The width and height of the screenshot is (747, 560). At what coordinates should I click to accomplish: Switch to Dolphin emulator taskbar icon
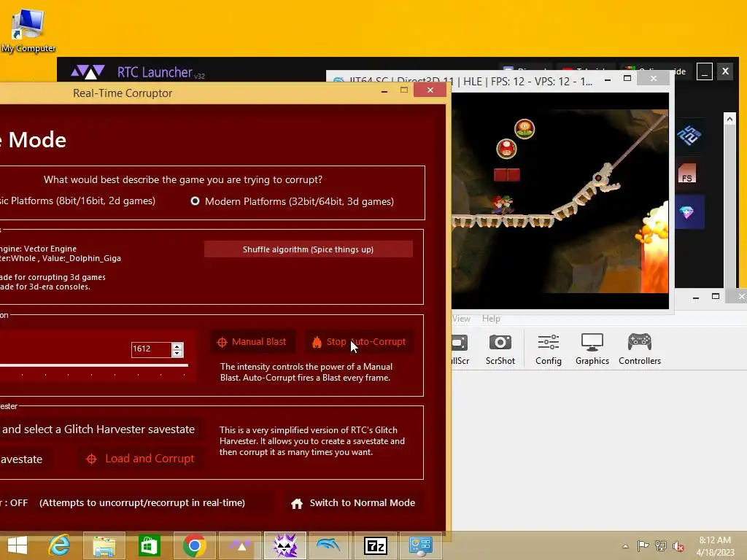tap(330, 545)
